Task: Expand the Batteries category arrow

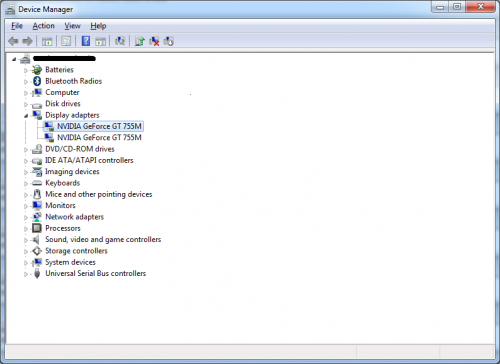Action: tap(26, 70)
